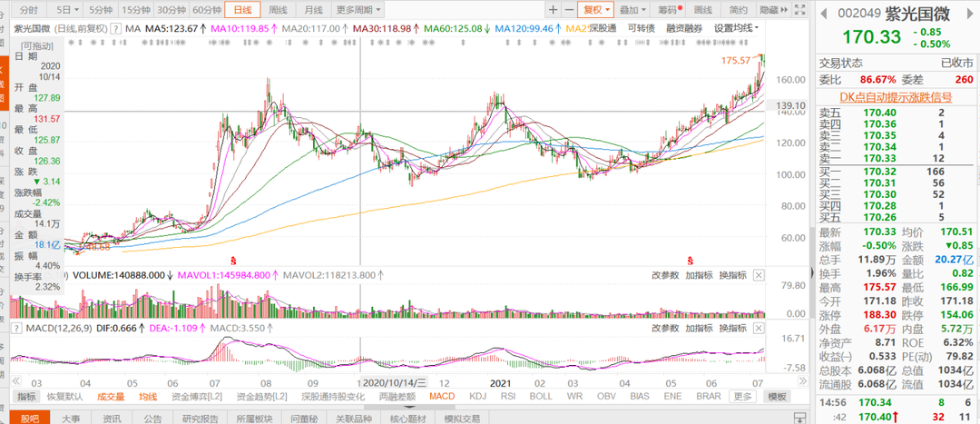
Task: Close the VOLUME indicator panel
Action: [758, 275]
